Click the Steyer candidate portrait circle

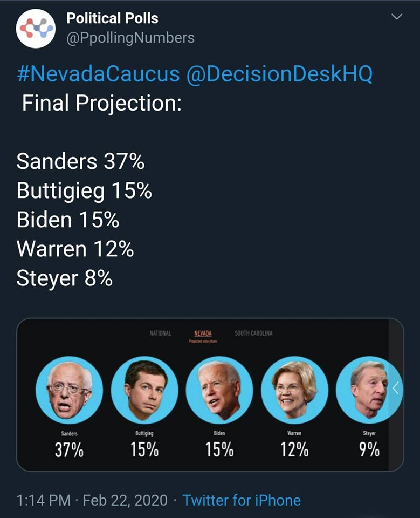click(369, 390)
